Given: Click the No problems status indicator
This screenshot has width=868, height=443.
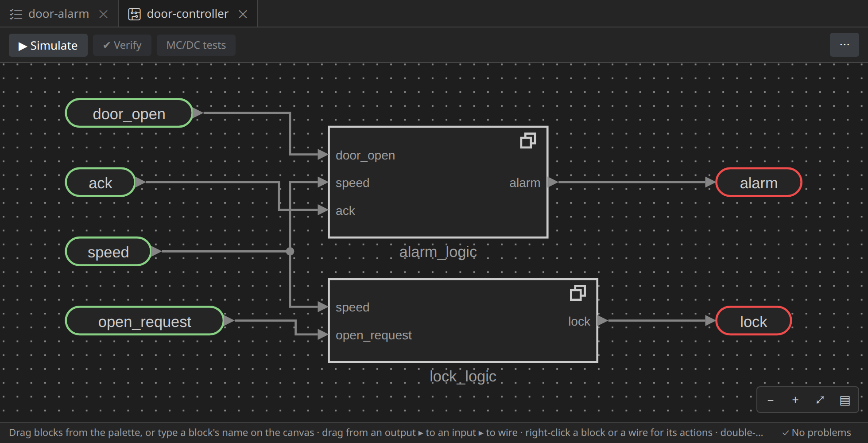Looking at the screenshot, I should coord(816,432).
